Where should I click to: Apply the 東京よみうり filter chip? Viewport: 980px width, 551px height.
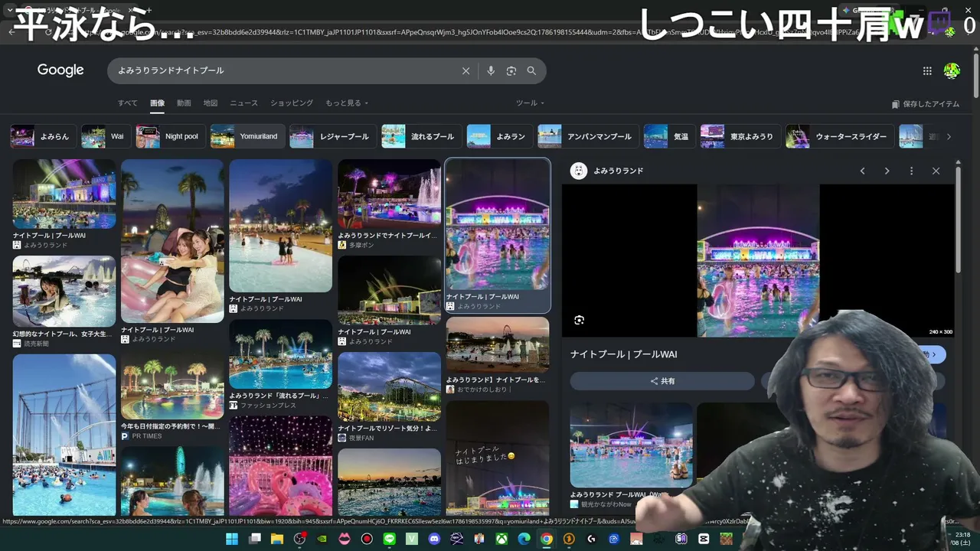[x=740, y=137]
